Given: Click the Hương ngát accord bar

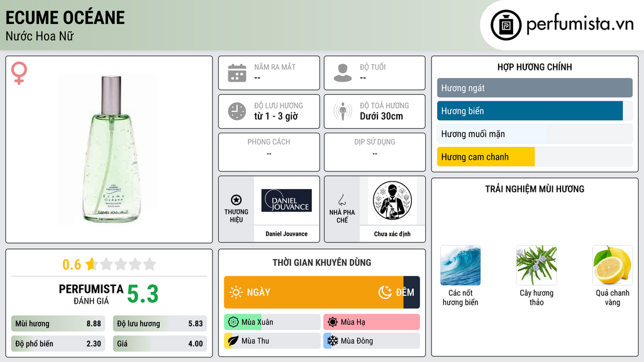Looking at the screenshot, I should pyautogui.click(x=535, y=88).
